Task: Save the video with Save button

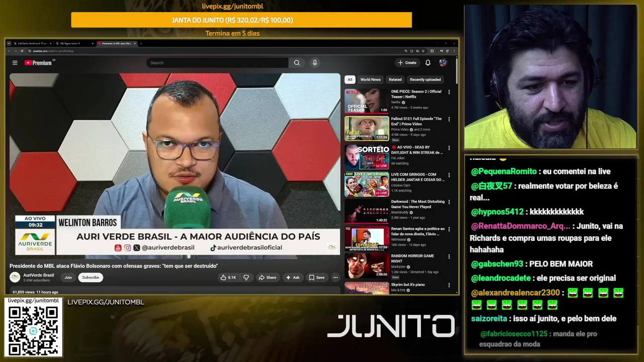Action: click(x=317, y=278)
